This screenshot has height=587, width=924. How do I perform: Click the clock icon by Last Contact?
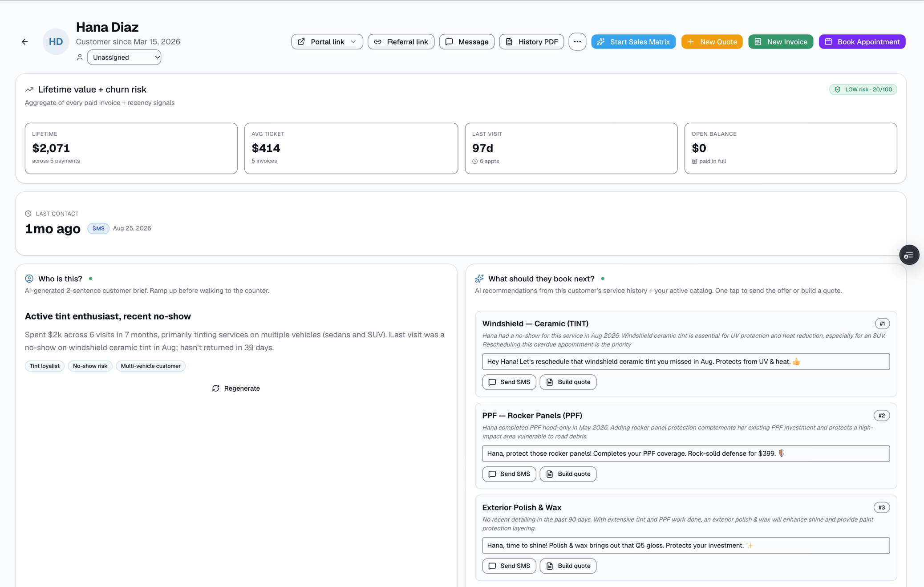pos(28,214)
